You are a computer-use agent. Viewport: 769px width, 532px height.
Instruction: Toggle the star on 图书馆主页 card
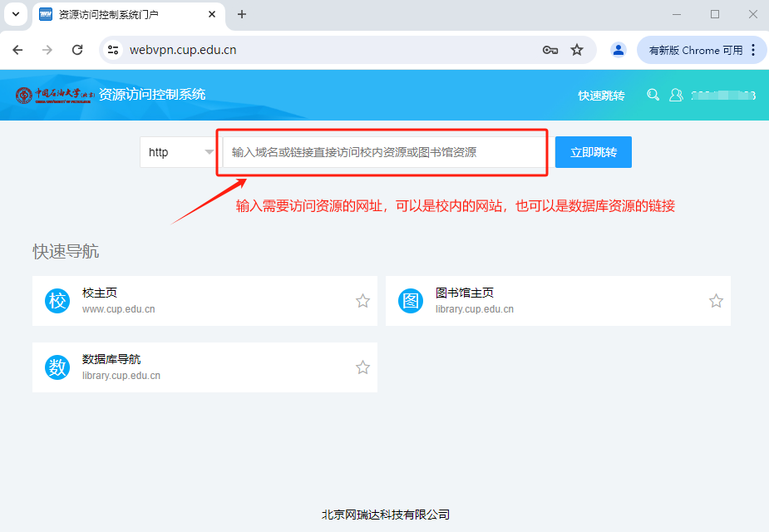pos(716,301)
